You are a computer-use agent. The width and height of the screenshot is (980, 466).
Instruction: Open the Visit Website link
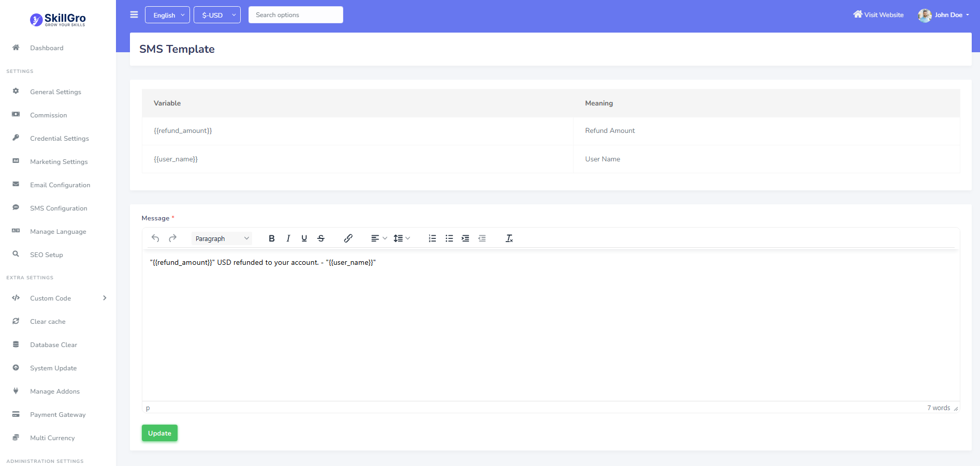[x=879, y=15]
